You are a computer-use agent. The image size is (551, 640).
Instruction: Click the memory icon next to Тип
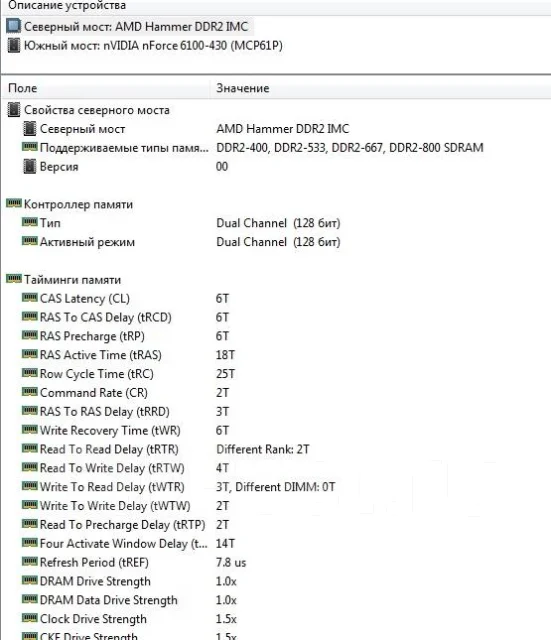tap(29, 222)
